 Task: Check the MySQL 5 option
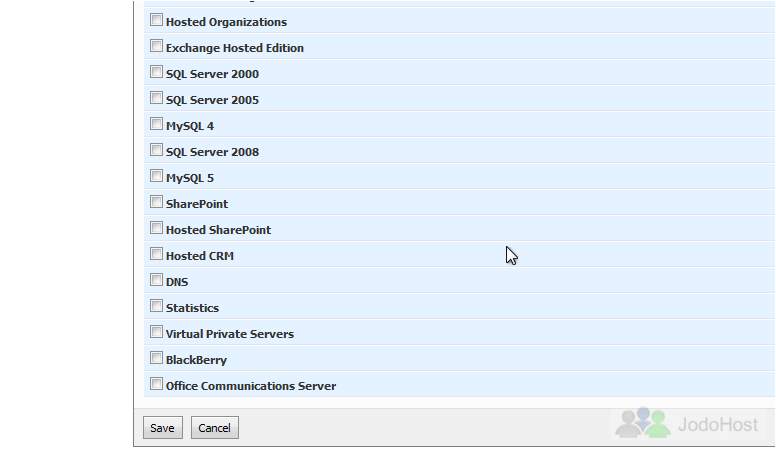tap(156, 176)
